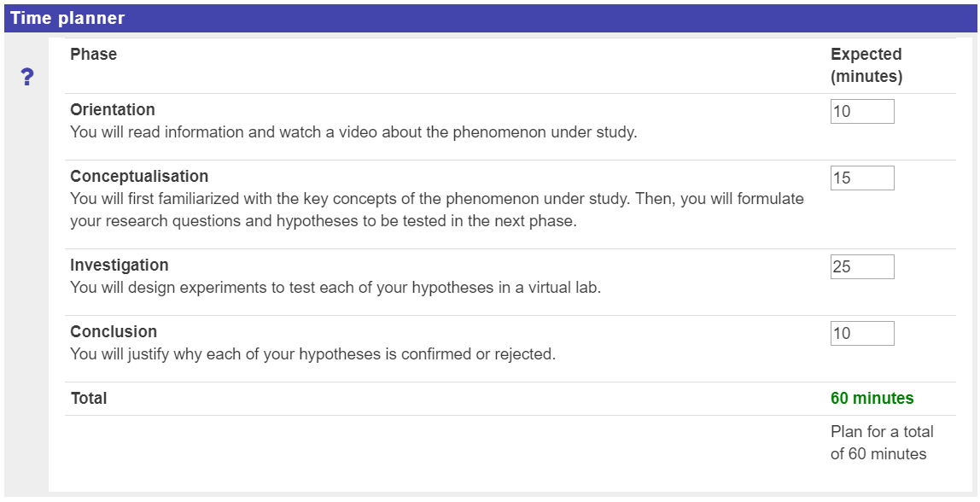Image resolution: width=980 pixels, height=502 pixels.
Task: Select the Investigation phase heading
Action: (120, 265)
